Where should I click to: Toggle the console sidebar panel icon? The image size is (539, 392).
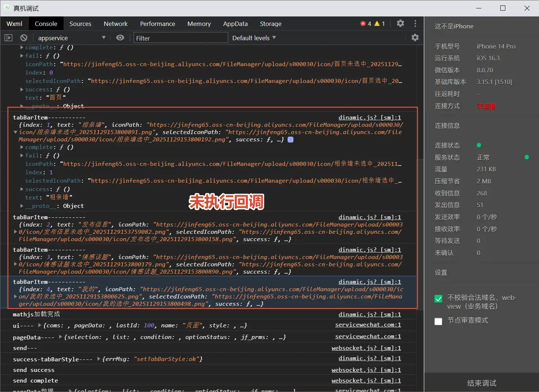[8, 38]
